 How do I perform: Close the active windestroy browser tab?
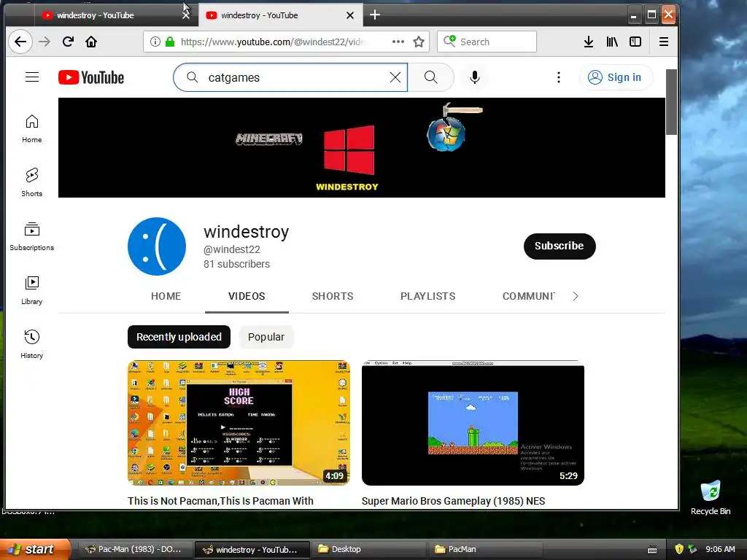click(x=350, y=15)
